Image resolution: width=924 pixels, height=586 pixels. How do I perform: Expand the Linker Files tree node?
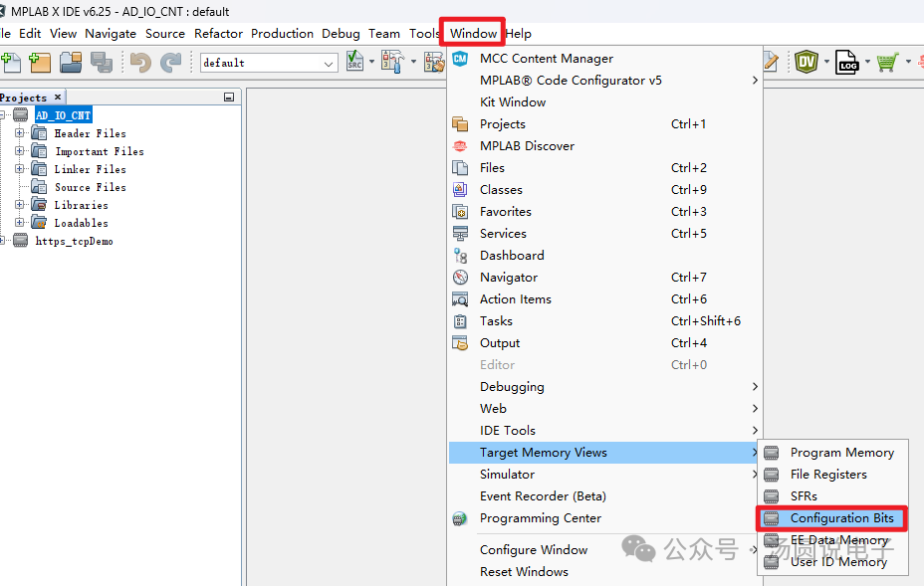point(20,169)
